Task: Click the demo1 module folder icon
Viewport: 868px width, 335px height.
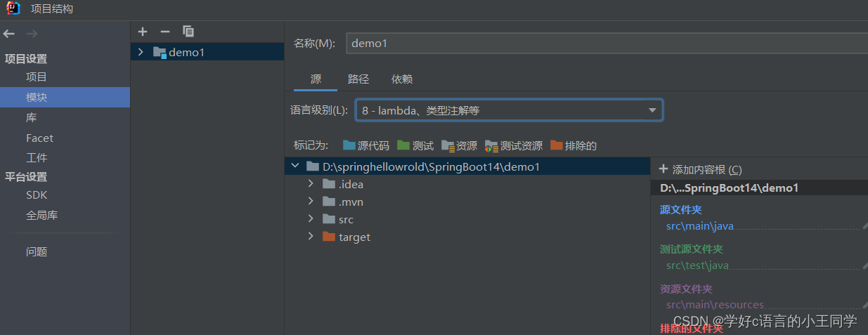Action: 160,52
